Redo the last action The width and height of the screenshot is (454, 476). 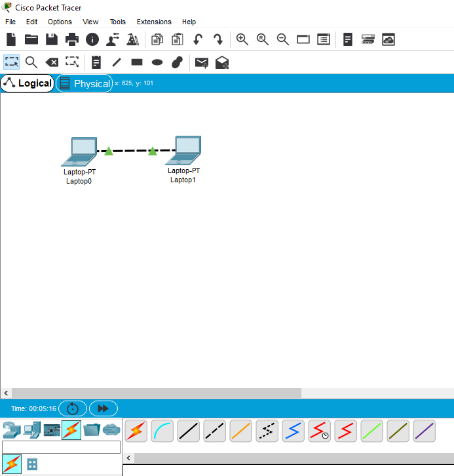point(218,39)
